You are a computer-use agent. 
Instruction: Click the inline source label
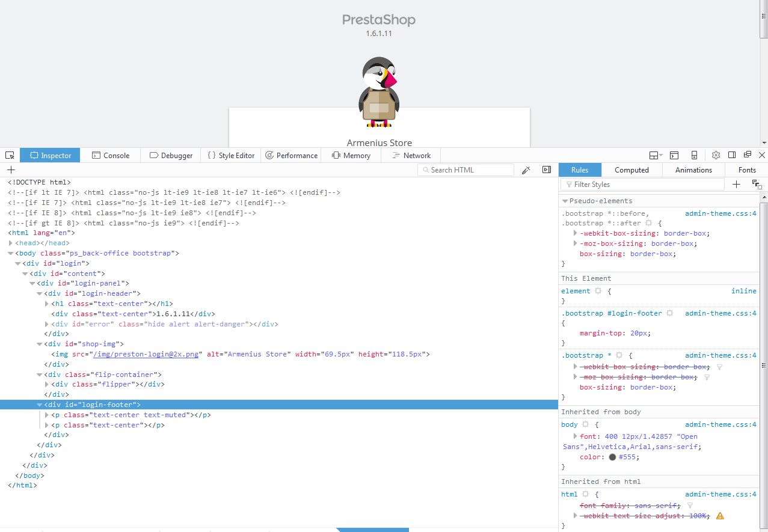pyautogui.click(x=744, y=291)
